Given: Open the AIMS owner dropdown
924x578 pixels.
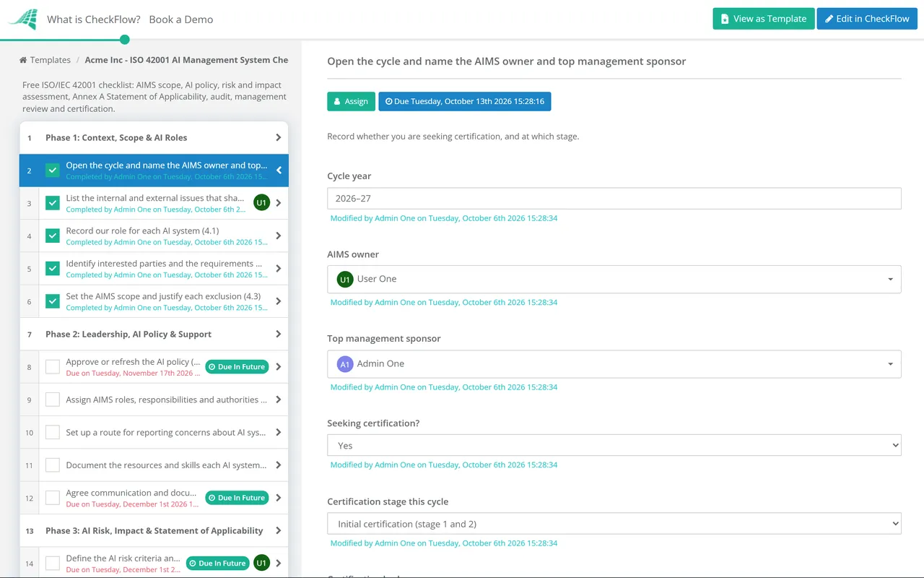Looking at the screenshot, I should [x=614, y=279].
